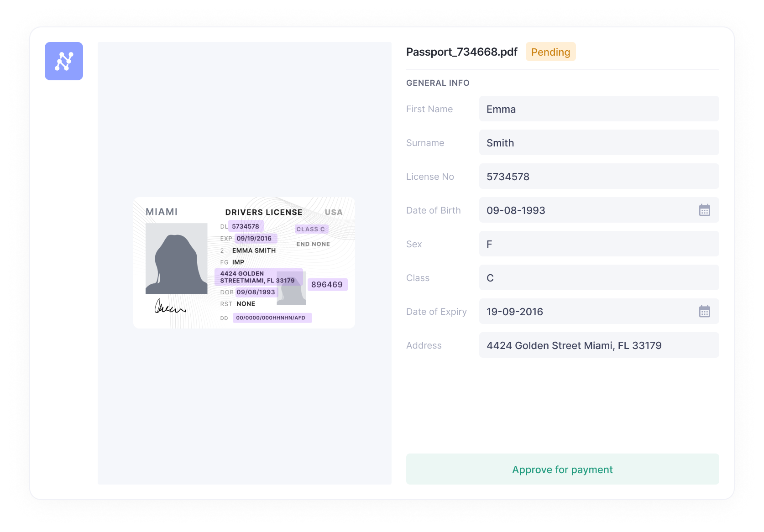Click the Sex field showing F

click(x=598, y=244)
